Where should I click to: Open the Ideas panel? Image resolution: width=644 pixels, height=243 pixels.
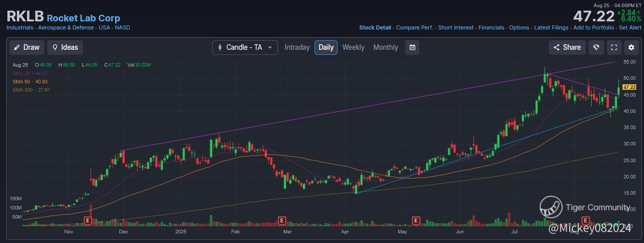65,47
